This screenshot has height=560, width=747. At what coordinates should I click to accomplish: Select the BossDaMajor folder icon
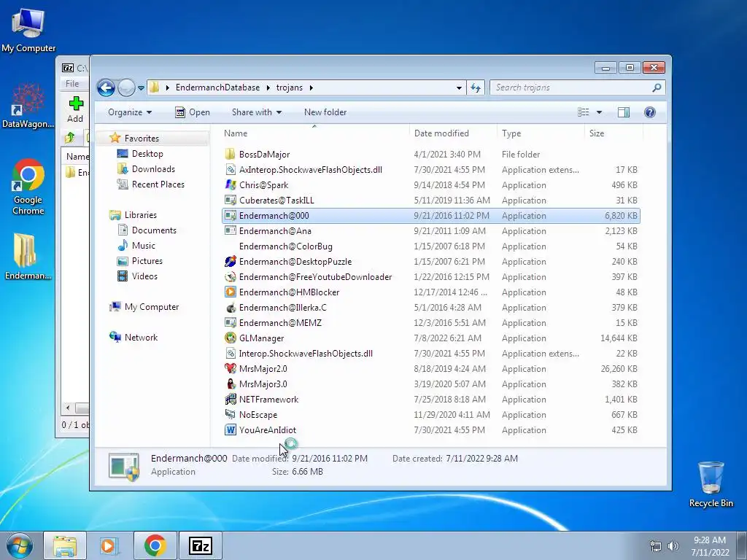[x=230, y=155]
